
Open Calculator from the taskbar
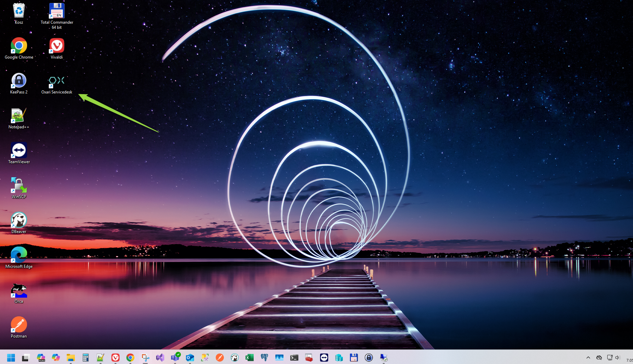tap(85, 358)
